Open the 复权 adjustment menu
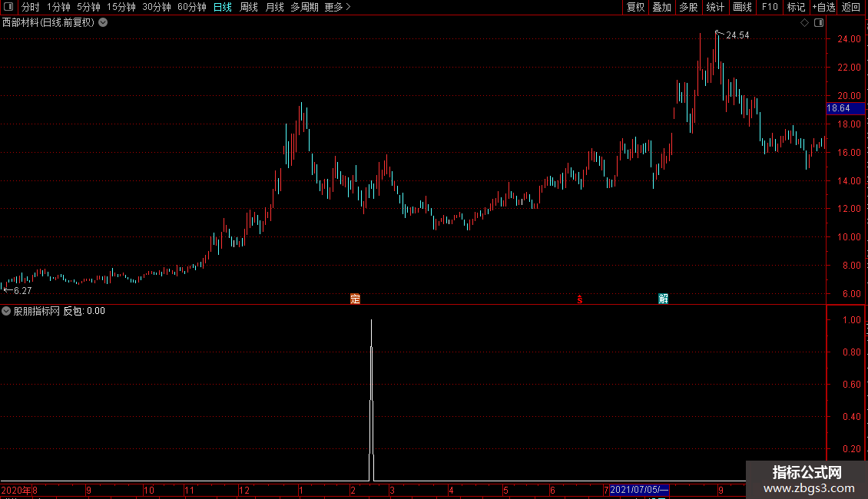The image size is (868, 499). click(x=635, y=7)
